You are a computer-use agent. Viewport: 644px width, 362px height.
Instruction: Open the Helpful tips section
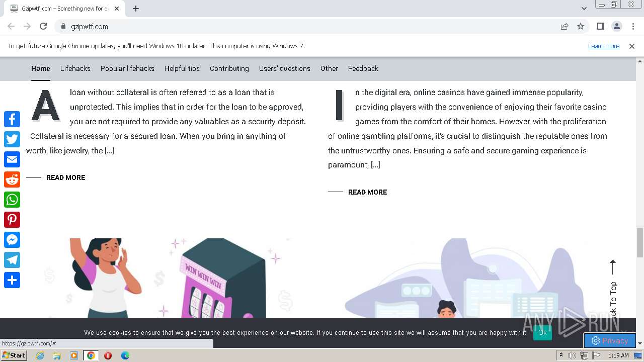pos(182,68)
